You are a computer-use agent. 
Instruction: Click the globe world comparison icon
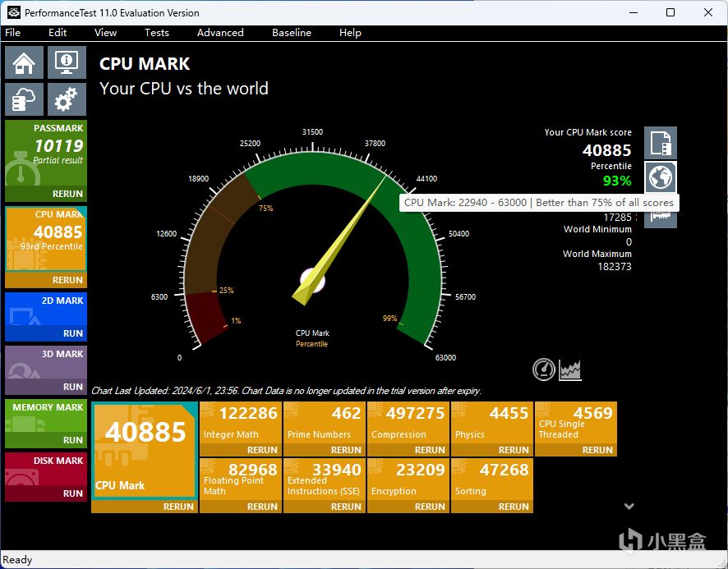click(x=661, y=177)
